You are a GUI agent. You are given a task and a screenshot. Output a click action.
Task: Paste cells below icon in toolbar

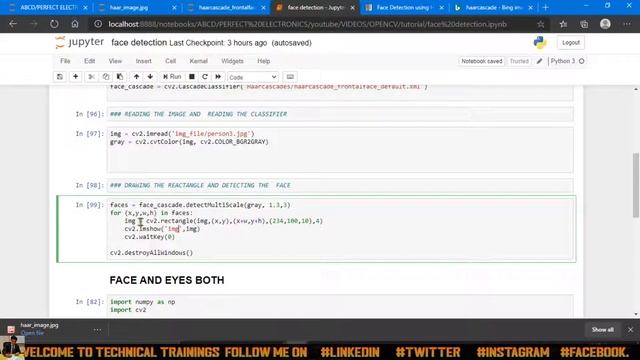click(120, 77)
